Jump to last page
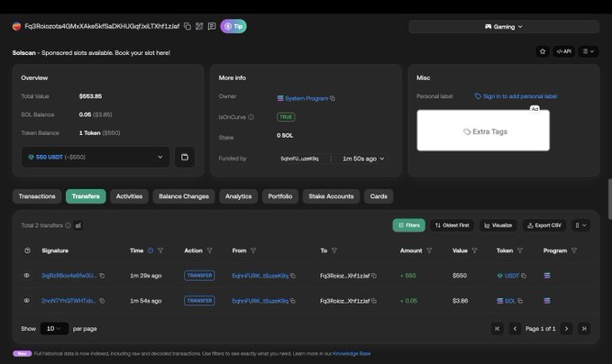The width and height of the screenshot is (612, 364). coord(584,329)
